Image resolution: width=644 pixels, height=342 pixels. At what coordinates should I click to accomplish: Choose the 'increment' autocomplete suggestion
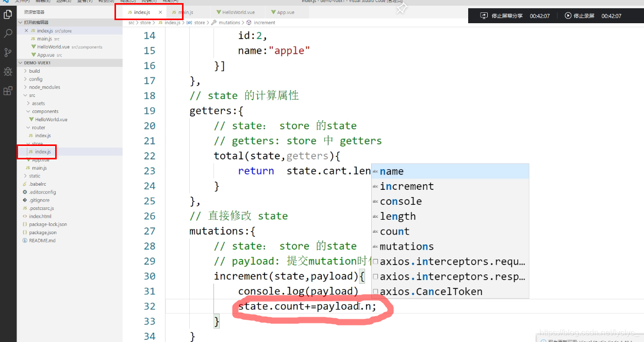[x=450, y=186]
